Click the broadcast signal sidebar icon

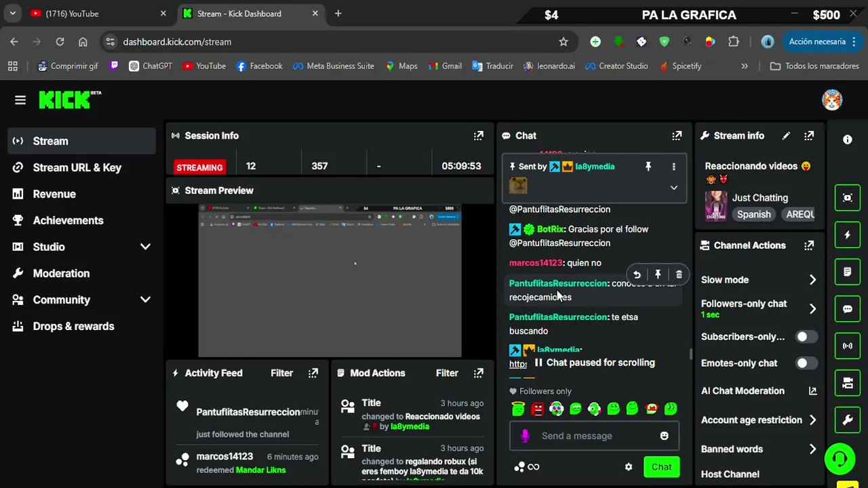[x=848, y=346]
